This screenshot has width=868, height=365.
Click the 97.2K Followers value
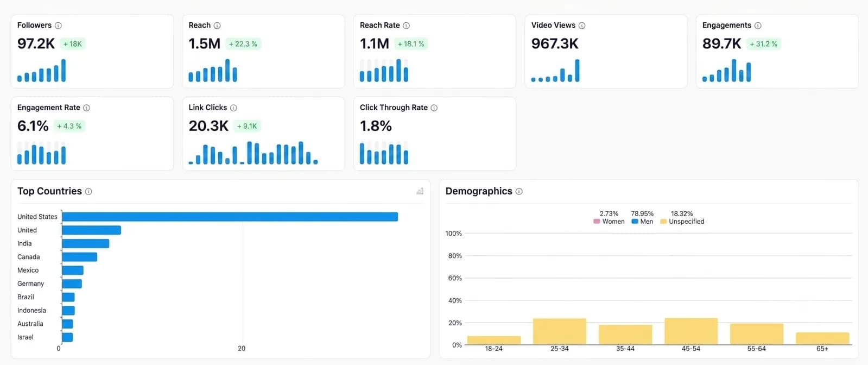pos(36,43)
